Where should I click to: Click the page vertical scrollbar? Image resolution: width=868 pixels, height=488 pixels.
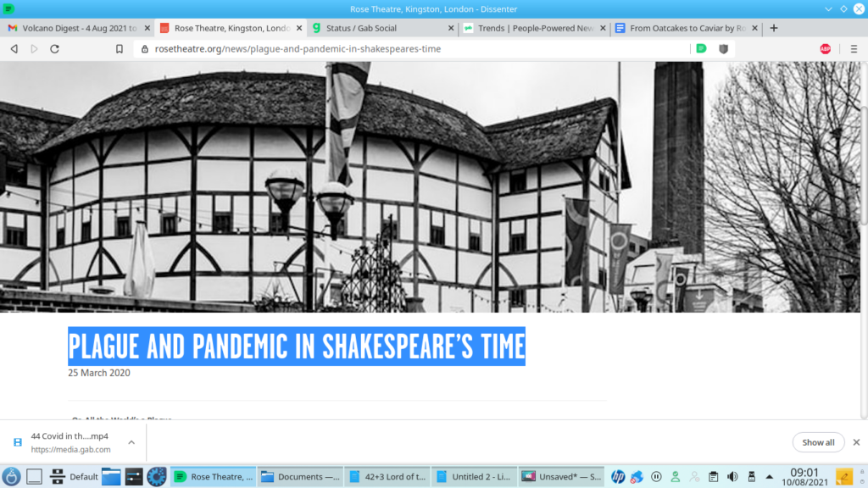[x=864, y=166]
